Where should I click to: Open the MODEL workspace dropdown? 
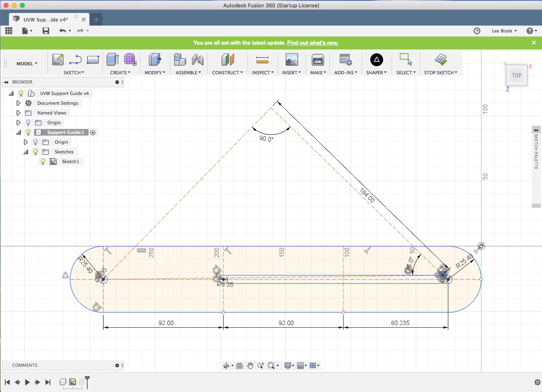click(27, 64)
